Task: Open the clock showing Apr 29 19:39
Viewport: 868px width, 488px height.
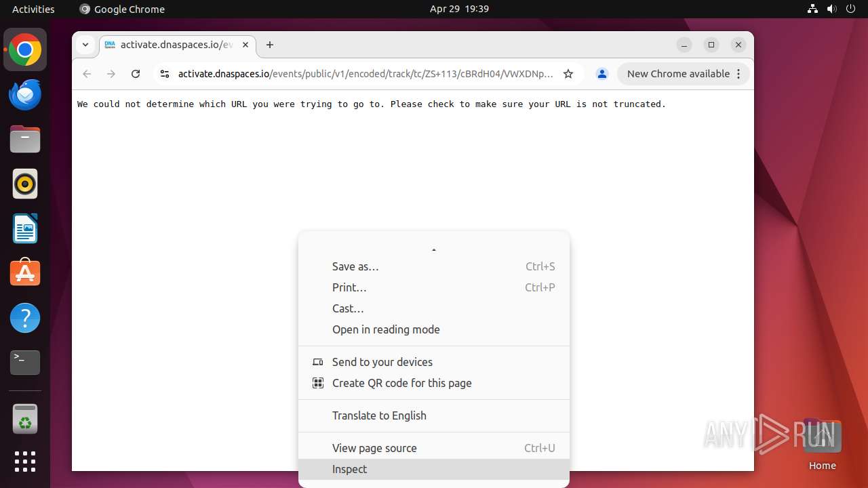Action: pos(459,9)
